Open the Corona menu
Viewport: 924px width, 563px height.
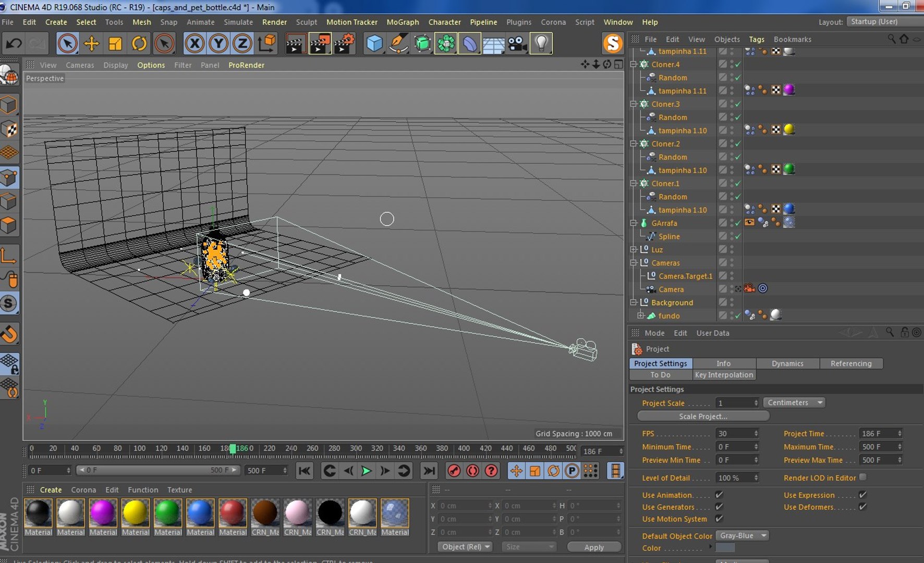(x=553, y=22)
